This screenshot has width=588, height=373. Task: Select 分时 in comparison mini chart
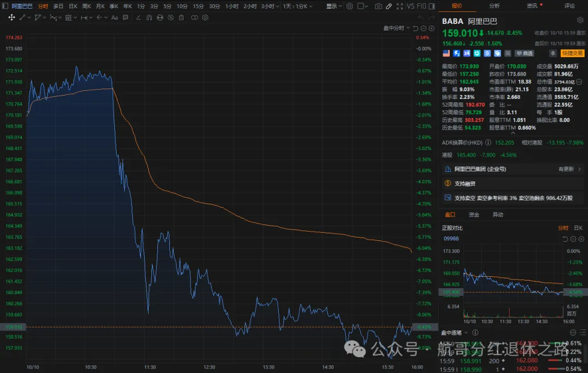(x=563, y=228)
